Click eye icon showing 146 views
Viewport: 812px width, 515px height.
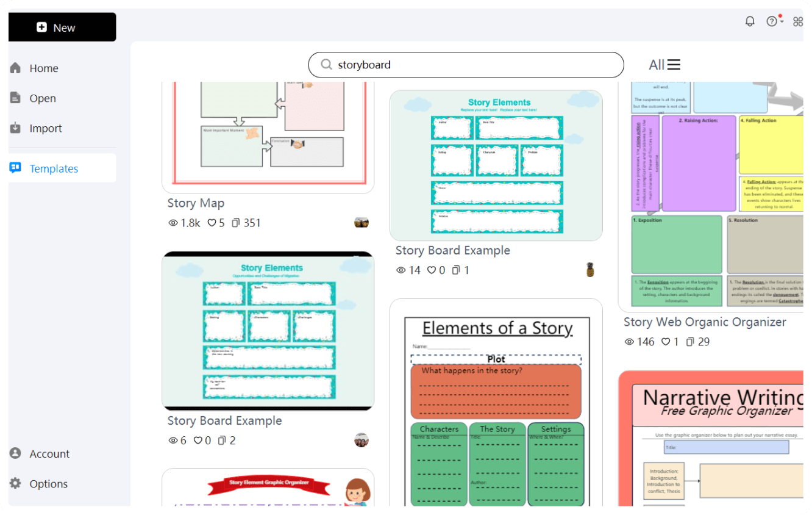tap(630, 342)
